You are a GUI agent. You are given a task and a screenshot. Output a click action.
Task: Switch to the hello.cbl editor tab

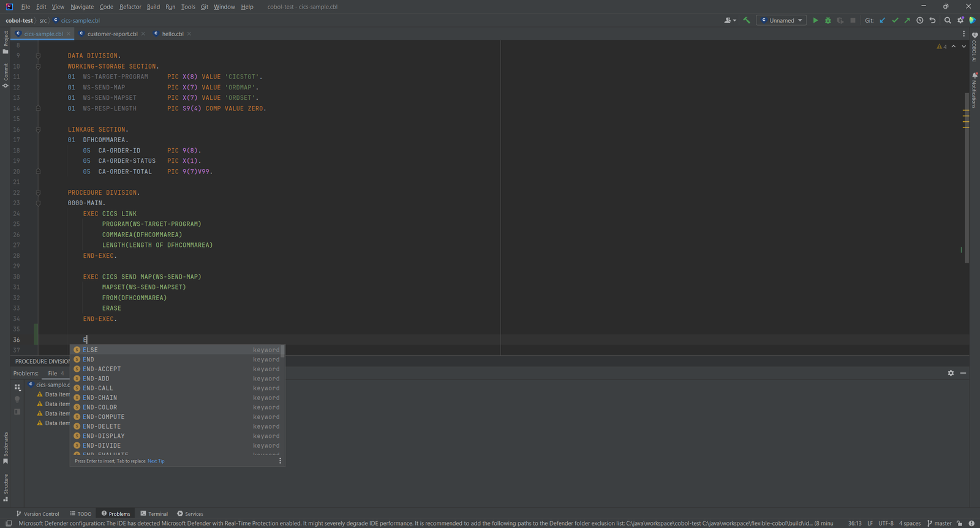(173, 34)
